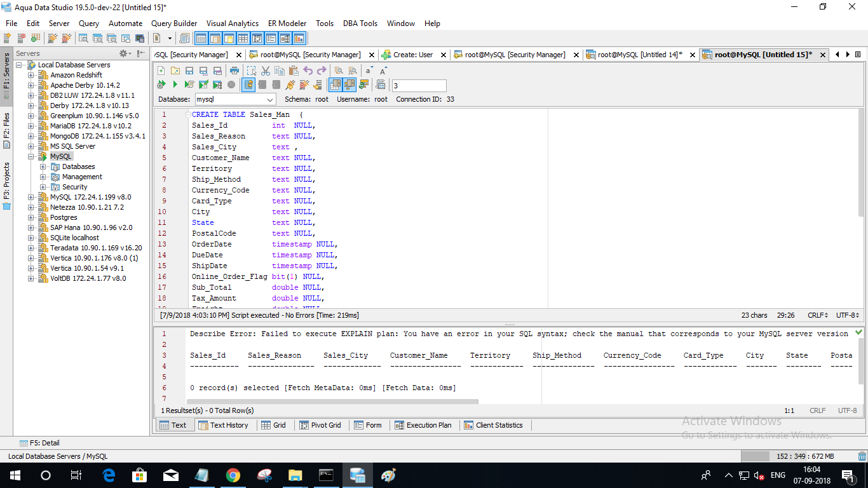Open the Grid results tab
868x488 pixels.
[273, 425]
